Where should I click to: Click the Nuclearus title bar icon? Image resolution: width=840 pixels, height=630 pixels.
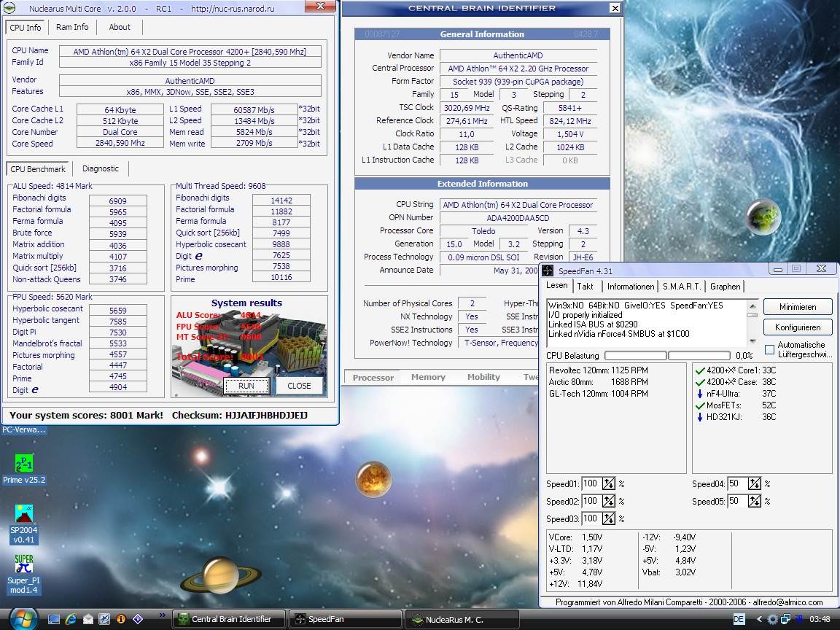[9, 8]
